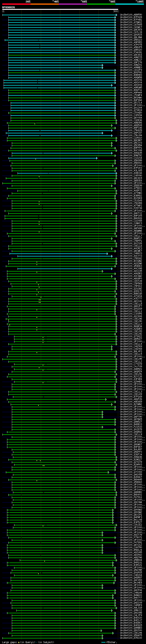Screen dimensions: 146x644
Task: Click label UniRef100_C1MV10
Action: (x=131, y=138)
